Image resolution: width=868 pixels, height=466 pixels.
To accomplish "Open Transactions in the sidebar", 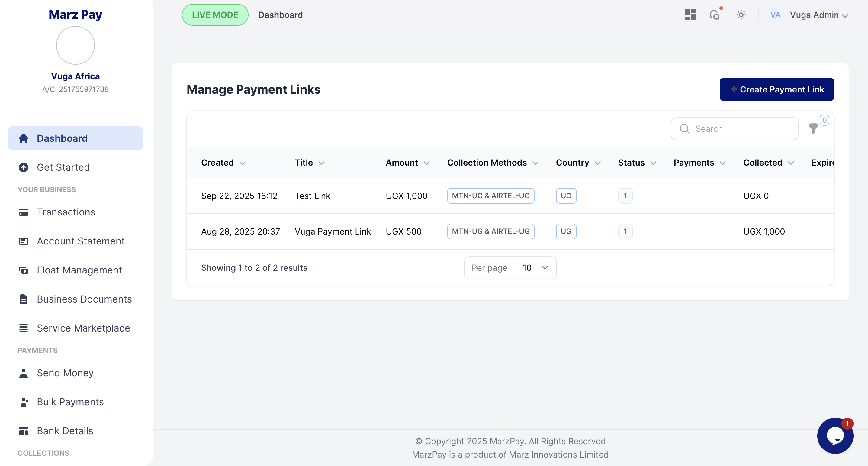I will 76,212.
